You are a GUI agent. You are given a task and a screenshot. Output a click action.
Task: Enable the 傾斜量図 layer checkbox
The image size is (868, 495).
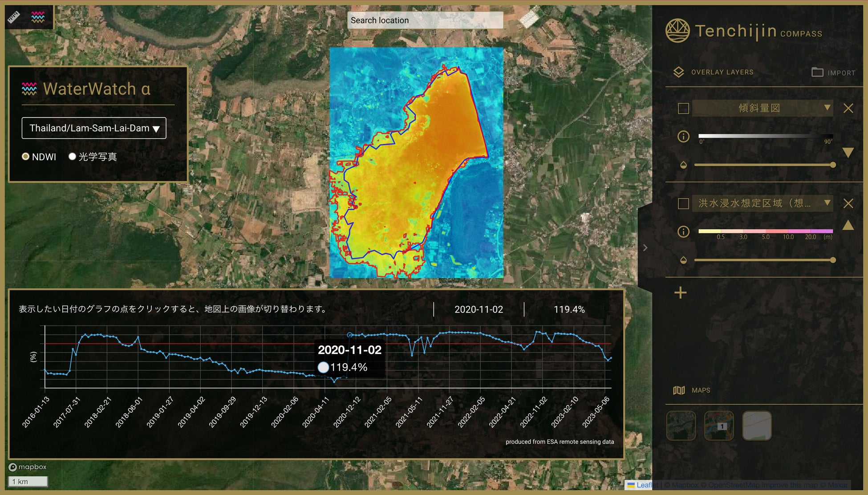tap(683, 108)
